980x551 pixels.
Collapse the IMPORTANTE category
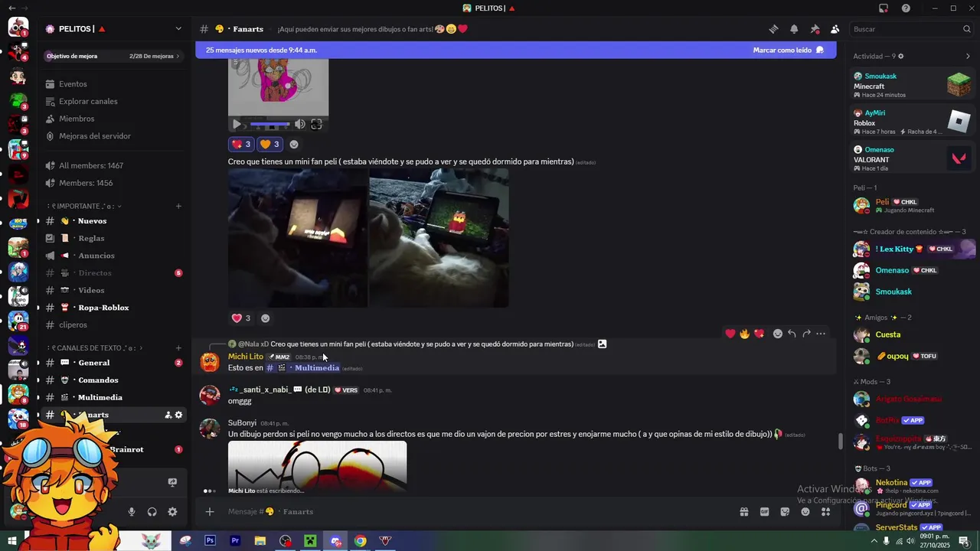(84, 206)
